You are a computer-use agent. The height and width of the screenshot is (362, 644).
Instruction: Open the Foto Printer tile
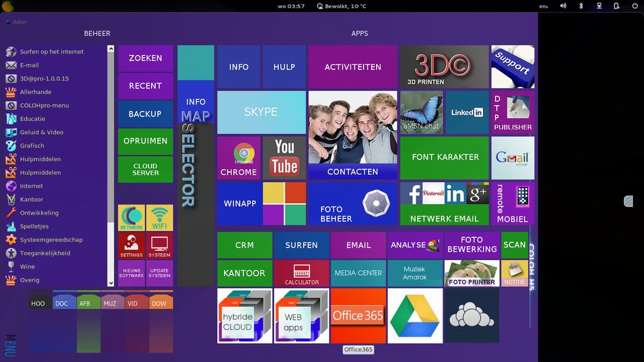coord(472,273)
